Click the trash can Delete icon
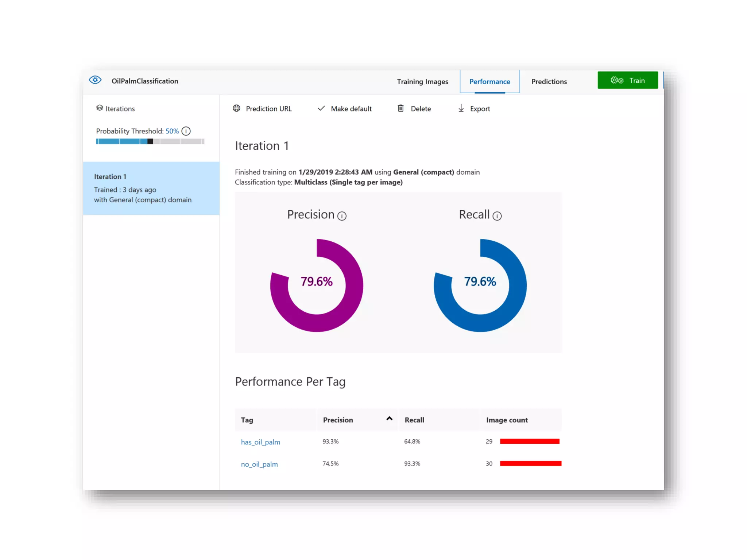747x560 pixels. (x=400, y=108)
